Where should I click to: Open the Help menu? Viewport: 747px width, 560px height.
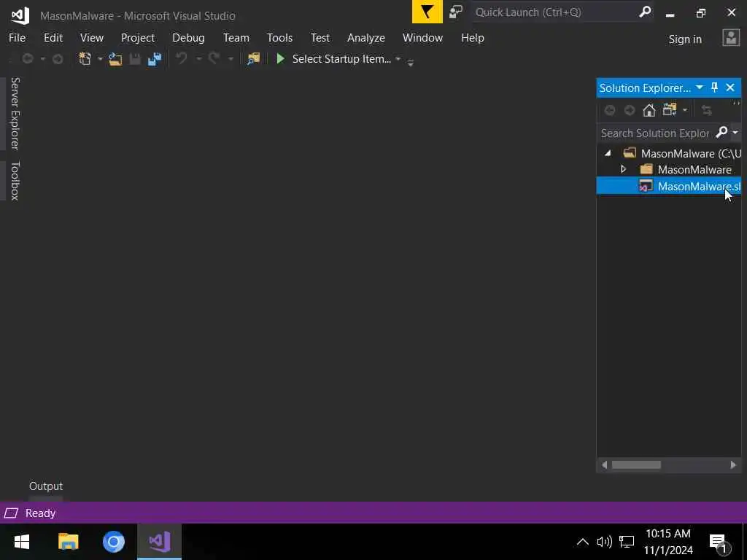pos(472,38)
